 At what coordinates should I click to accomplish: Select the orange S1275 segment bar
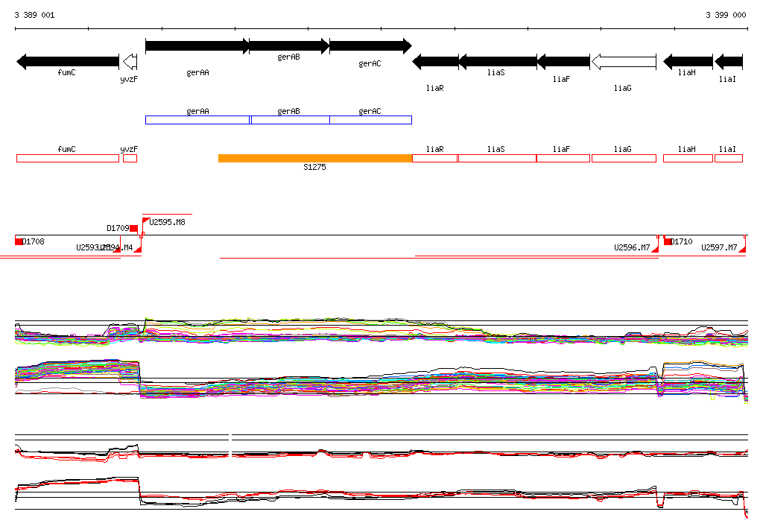[315, 158]
